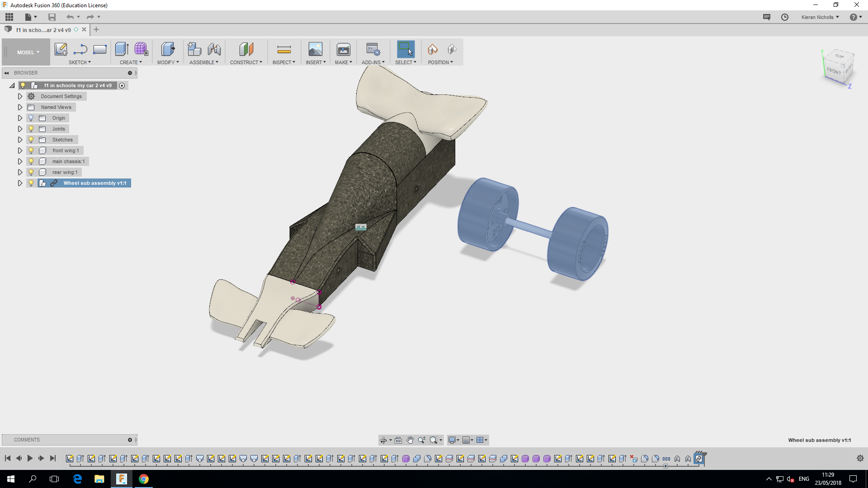Open the job status clock icon
This screenshot has width=868, height=488.
785,17
